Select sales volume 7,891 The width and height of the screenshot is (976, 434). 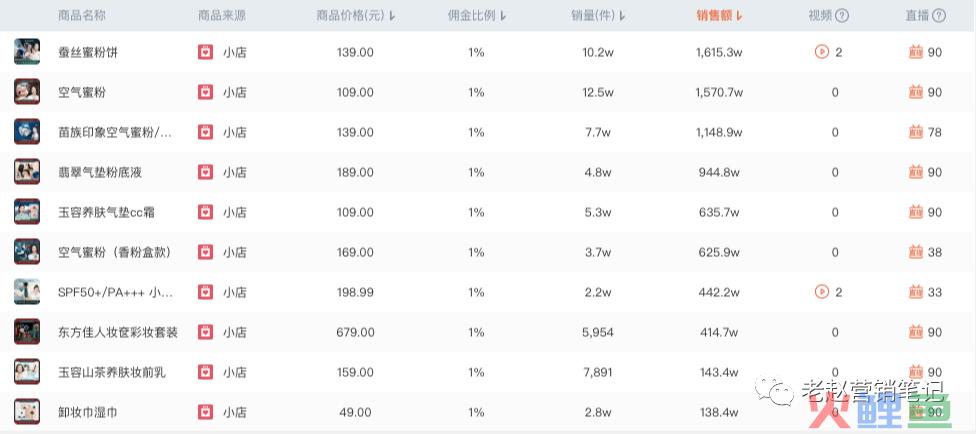coord(598,372)
